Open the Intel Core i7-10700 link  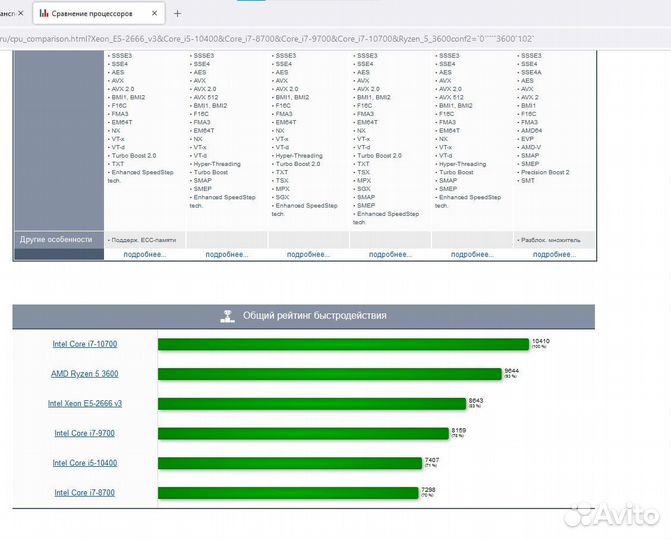(x=85, y=344)
